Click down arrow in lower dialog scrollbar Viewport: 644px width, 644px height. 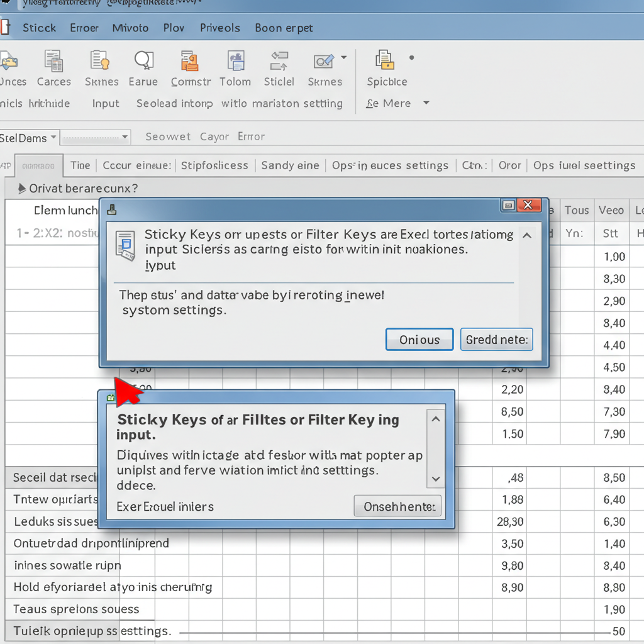click(436, 479)
